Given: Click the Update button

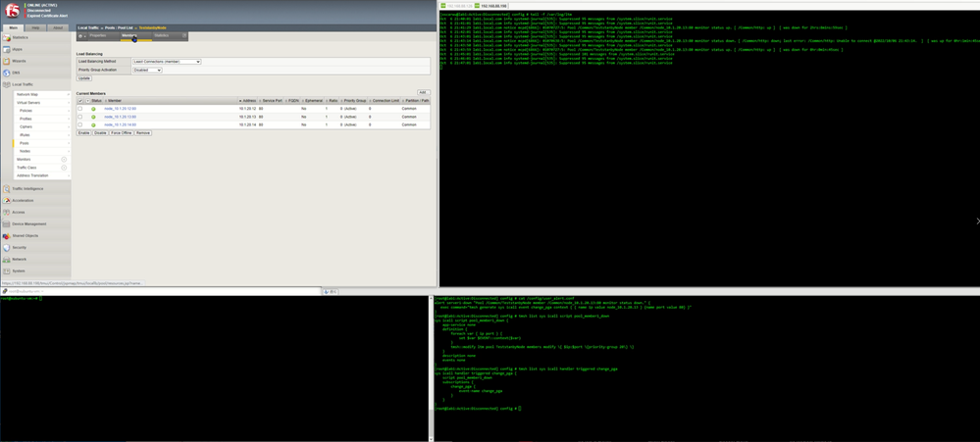Looking at the screenshot, I should click(83, 78).
